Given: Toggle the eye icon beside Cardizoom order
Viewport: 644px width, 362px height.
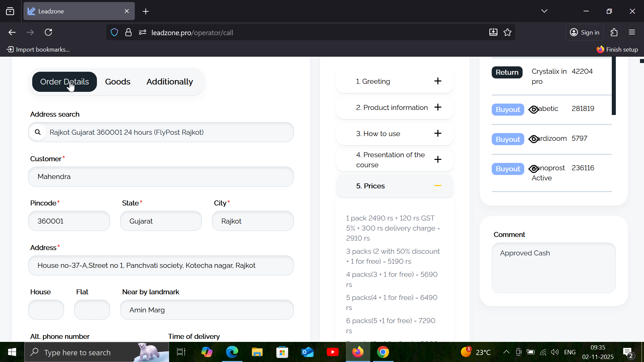Looking at the screenshot, I should (x=533, y=139).
